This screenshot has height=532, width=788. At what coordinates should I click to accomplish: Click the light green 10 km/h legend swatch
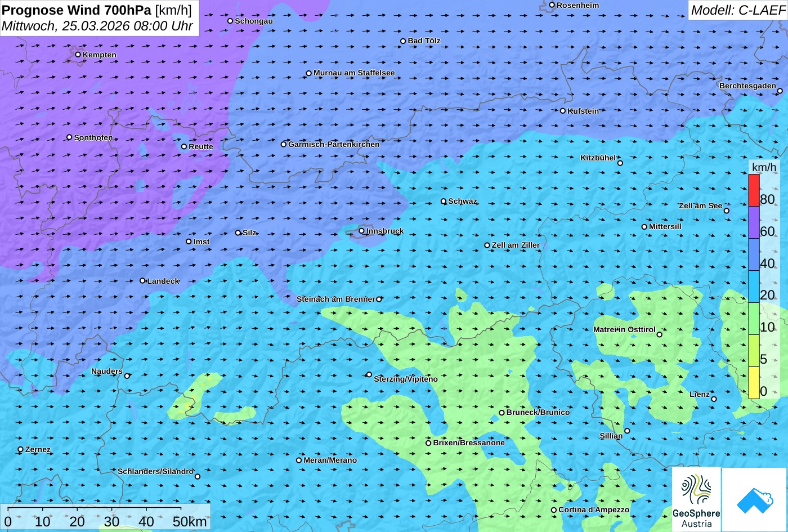click(754, 319)
